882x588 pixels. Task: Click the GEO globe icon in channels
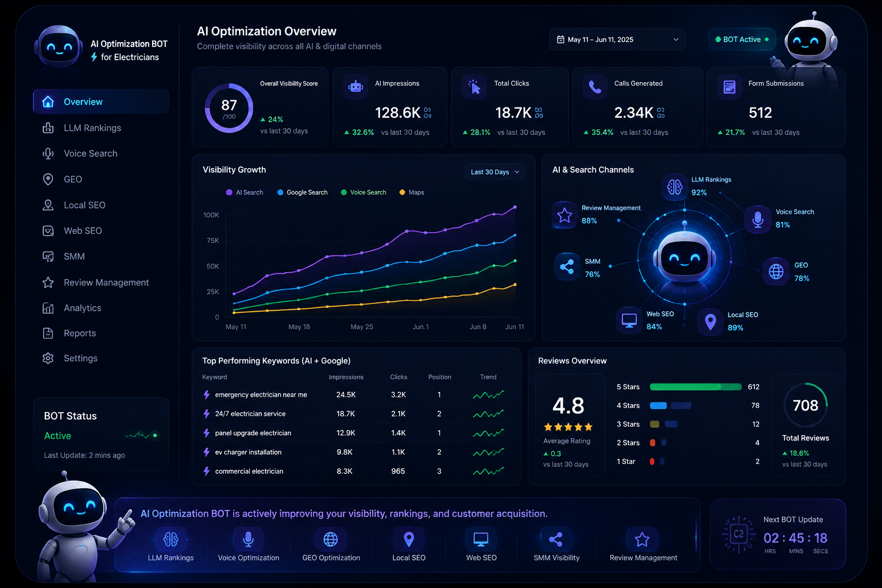point(776,271)
